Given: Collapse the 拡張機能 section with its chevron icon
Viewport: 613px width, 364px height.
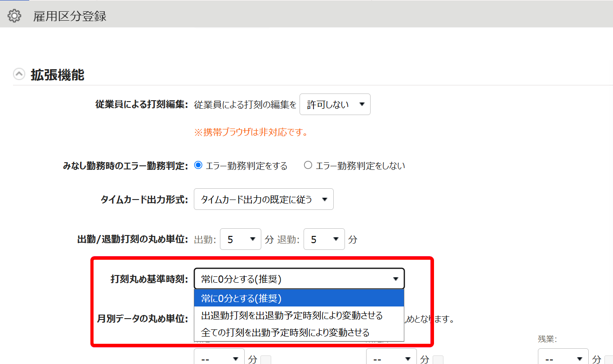Looking at the screenshot, I should (19, 74).
